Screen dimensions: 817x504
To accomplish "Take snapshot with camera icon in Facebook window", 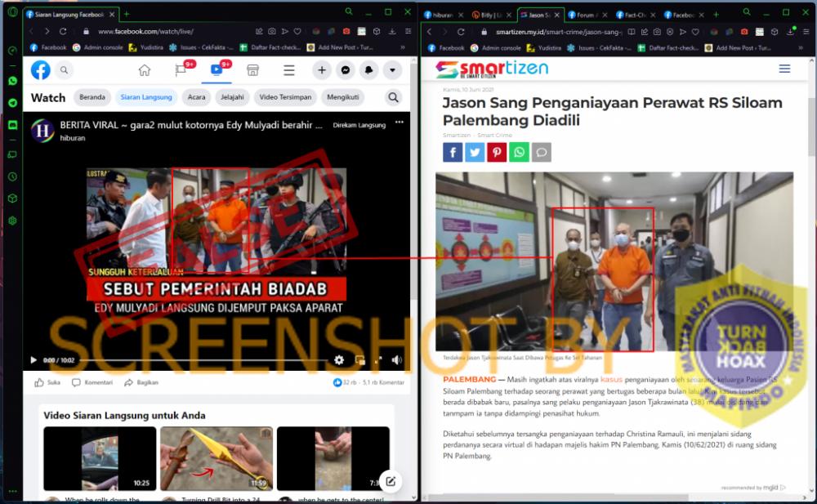I will [272, 31].
